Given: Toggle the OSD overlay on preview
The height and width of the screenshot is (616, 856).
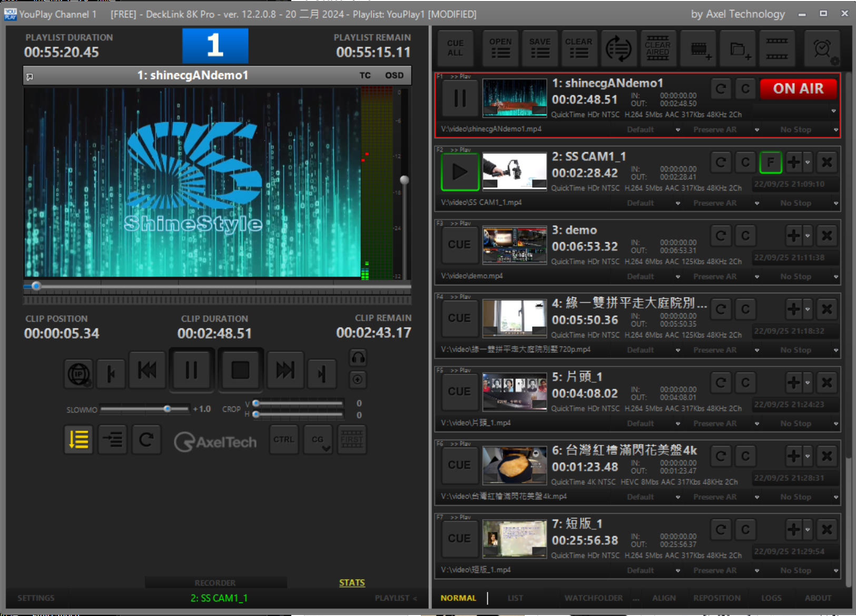Looking at the screenshot, I should point(394,75).
